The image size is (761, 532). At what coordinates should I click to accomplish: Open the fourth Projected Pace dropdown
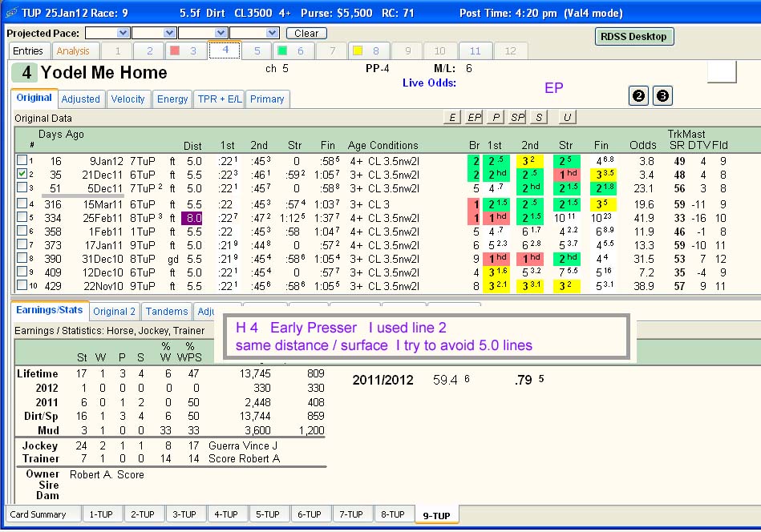point(273,33)
